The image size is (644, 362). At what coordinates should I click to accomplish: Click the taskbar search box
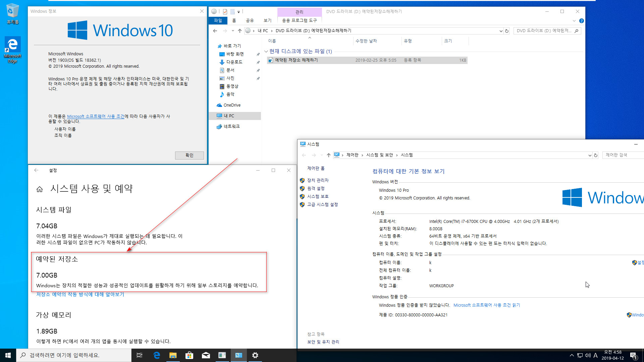coord(74,355)
